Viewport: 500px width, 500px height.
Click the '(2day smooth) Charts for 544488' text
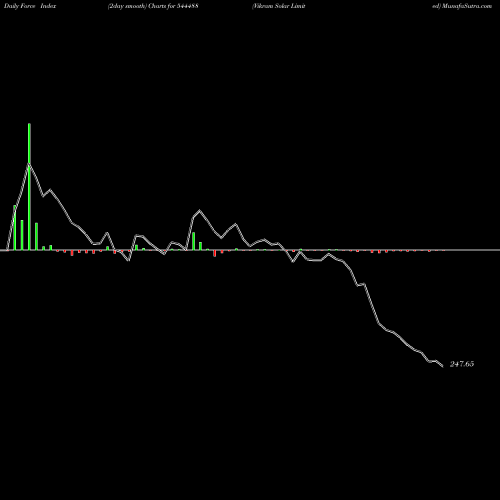(153, 6)
